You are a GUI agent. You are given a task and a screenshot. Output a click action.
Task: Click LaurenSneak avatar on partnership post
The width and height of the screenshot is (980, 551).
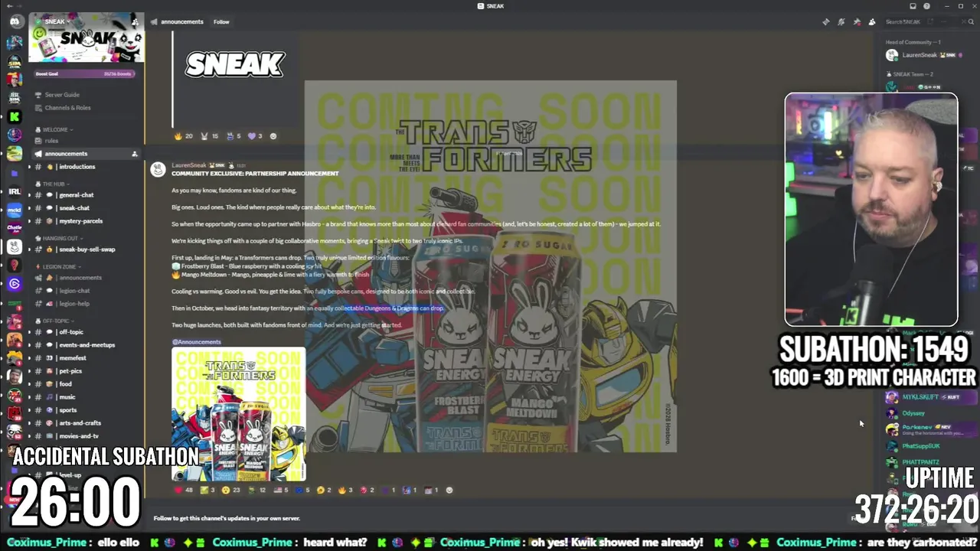pos(158,170)
